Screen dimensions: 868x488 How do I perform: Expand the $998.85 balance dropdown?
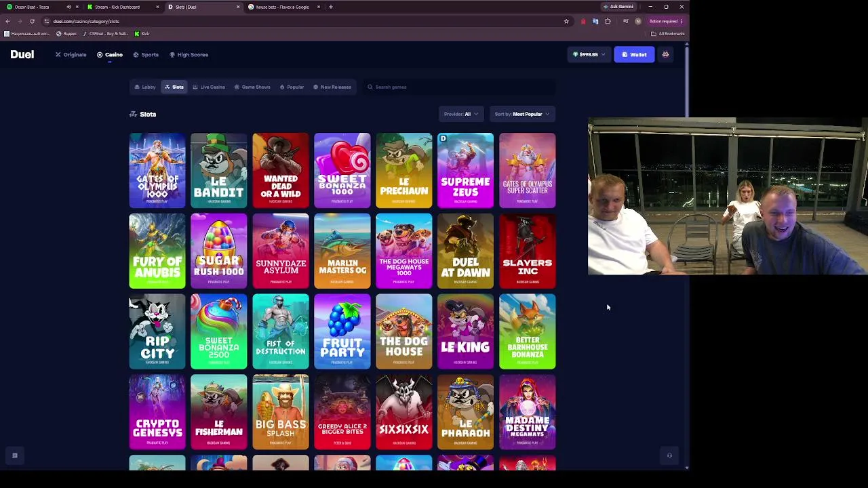pos(588,54)
